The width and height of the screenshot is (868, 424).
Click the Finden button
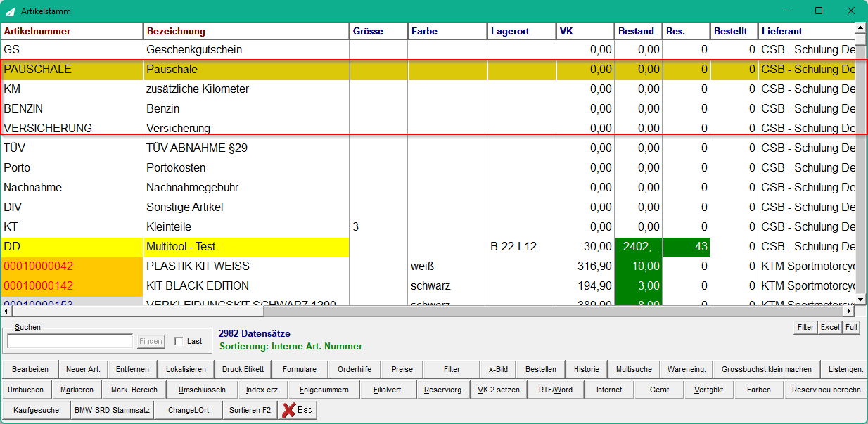coord(151,341)
